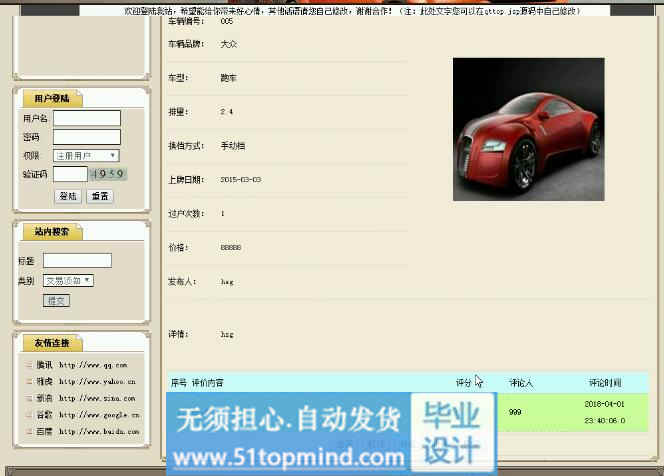The width and height of the screenshot is (664, 476).
Task: Click the red sports car photo
Action: pos(528,129)
